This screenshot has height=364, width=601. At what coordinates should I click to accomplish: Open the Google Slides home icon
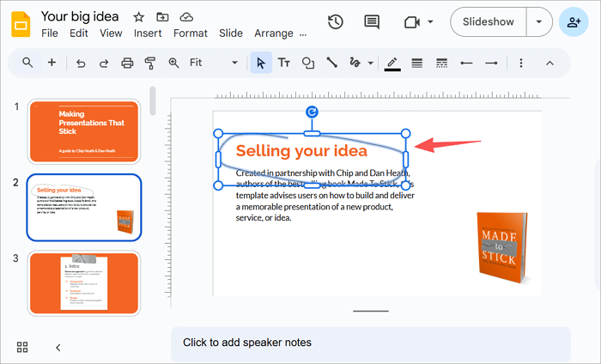click(21, 24)
